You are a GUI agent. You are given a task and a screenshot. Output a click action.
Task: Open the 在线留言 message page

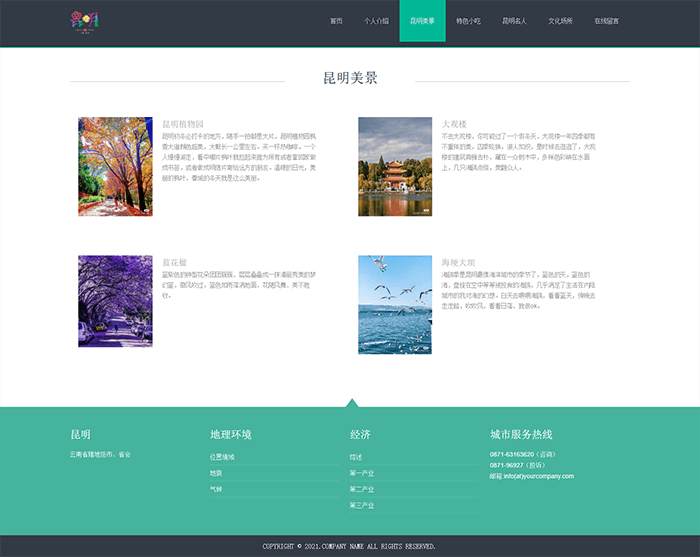606,21
